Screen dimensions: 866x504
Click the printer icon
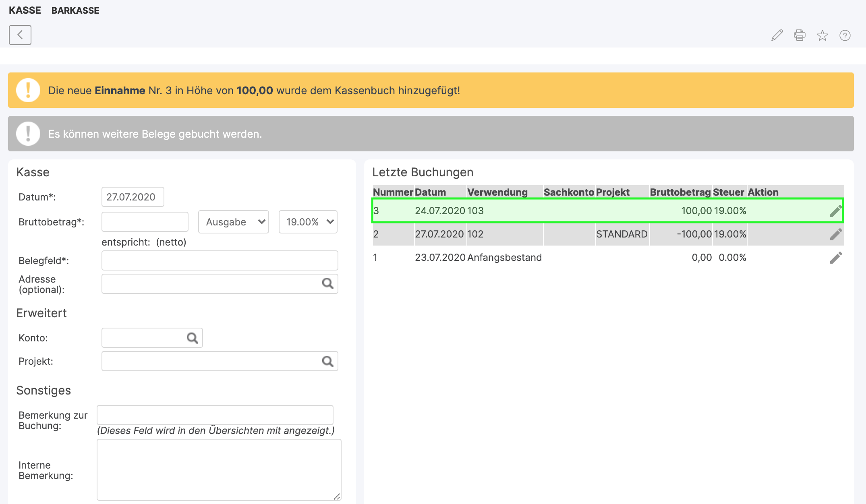click(x=800, y=35)
